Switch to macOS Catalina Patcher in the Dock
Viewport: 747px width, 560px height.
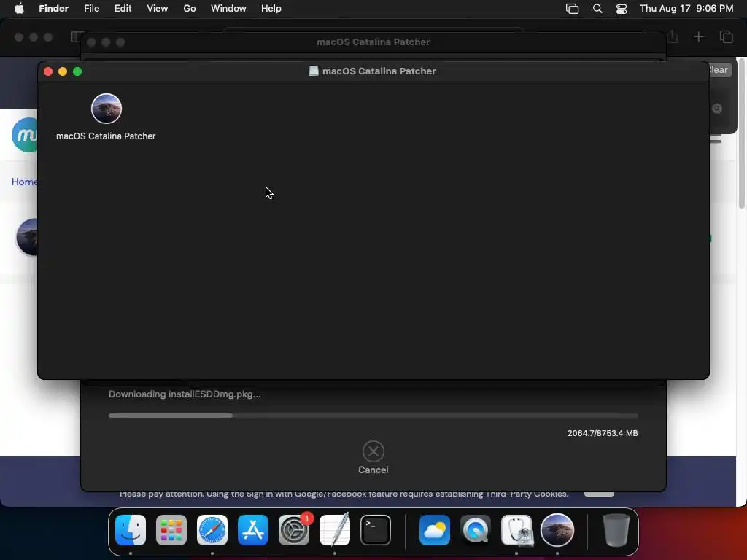coord(557,530)
